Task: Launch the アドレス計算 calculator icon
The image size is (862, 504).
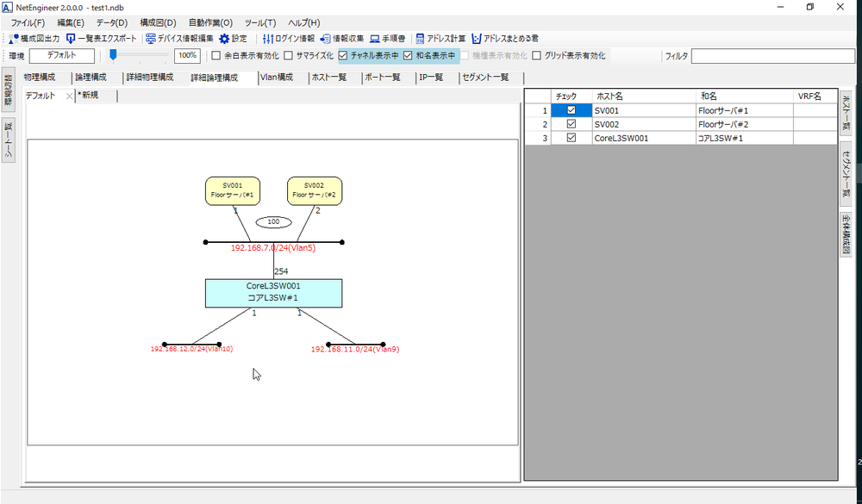Action: click(x=420, y=39)
